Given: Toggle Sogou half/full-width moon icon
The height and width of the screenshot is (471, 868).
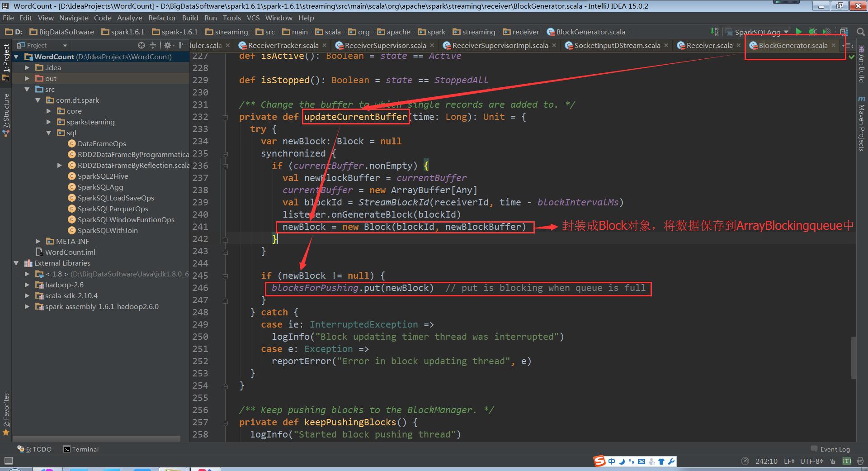Looking at the screenshot, I should pos(622,461).
